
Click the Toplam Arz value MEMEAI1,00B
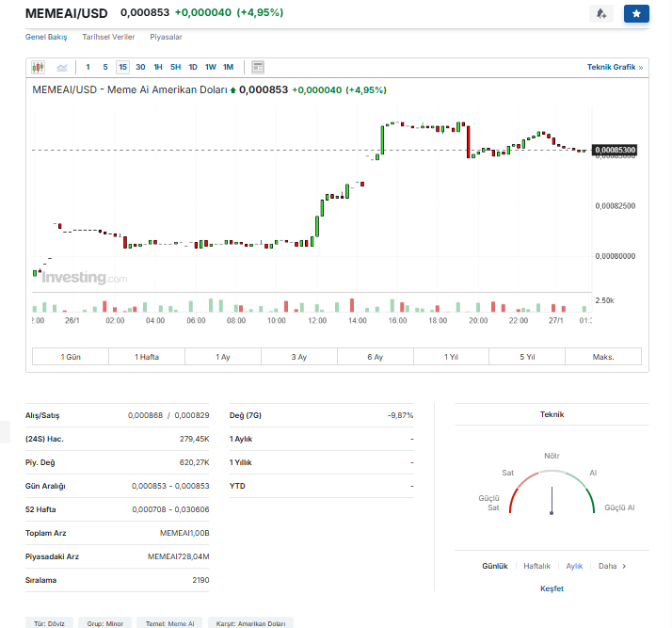point(184,533)
